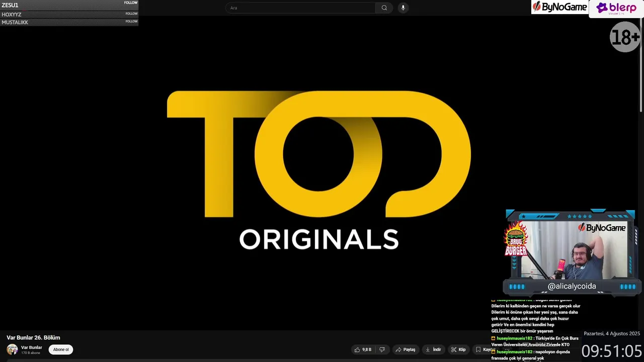Focus the Ara search field
The width and height of the screenshot is (644, 362).
point(300,8)
